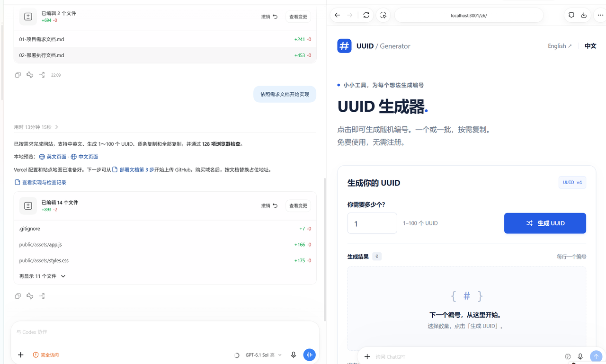Go back in the preview browser
This screenshot has height=364, width=606.
(337, 15)
